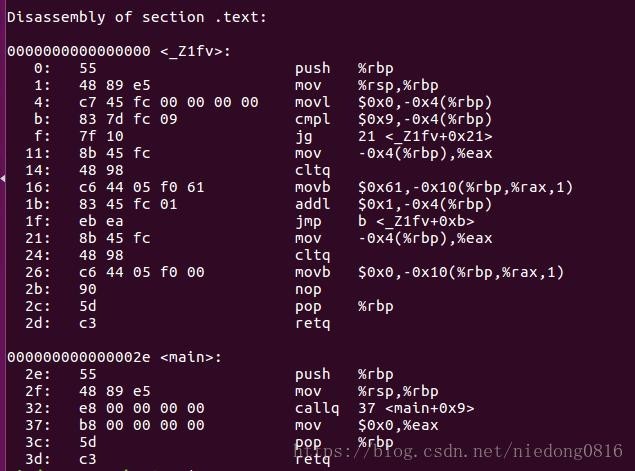The width and height of the screenshot is (635, 471).
Task: Click the 'Disassembly of section .text:' header
Action: (x=137, y=17)
